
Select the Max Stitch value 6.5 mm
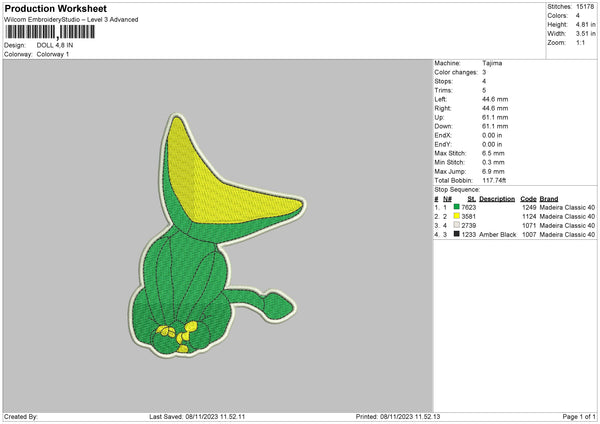click(493, 153)
